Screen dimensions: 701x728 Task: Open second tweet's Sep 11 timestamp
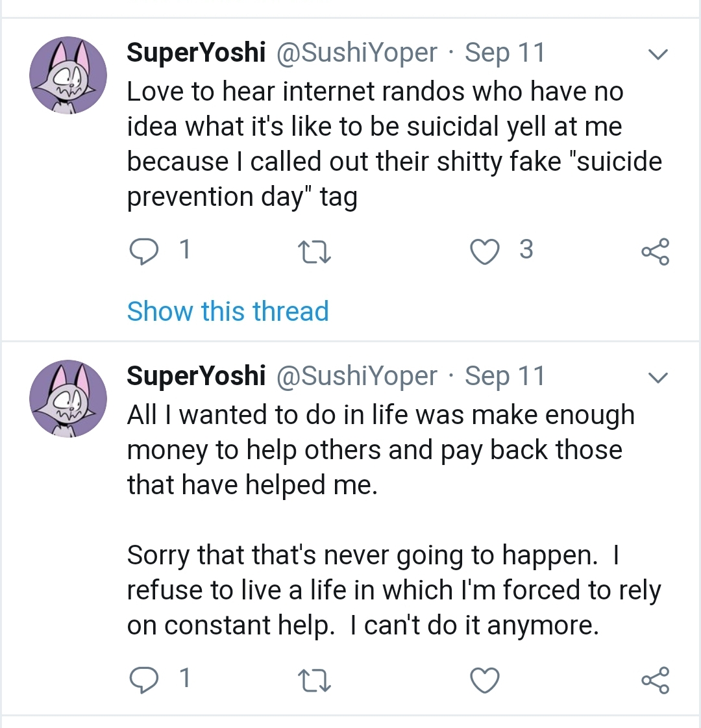(505, 375)
